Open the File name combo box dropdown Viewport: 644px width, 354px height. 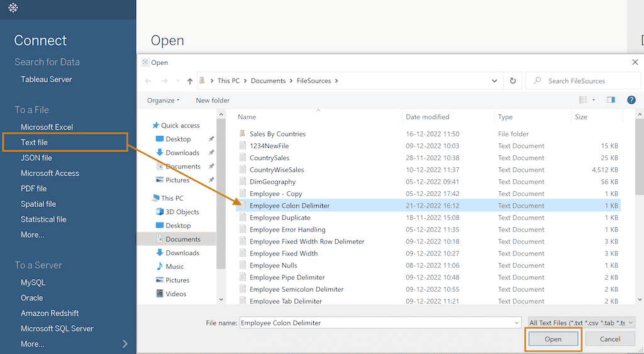[517, 323]
